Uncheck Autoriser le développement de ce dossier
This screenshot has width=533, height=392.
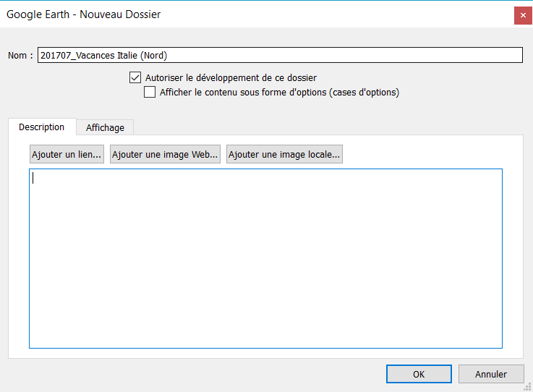pyautogui.click(x=135, y=77)
